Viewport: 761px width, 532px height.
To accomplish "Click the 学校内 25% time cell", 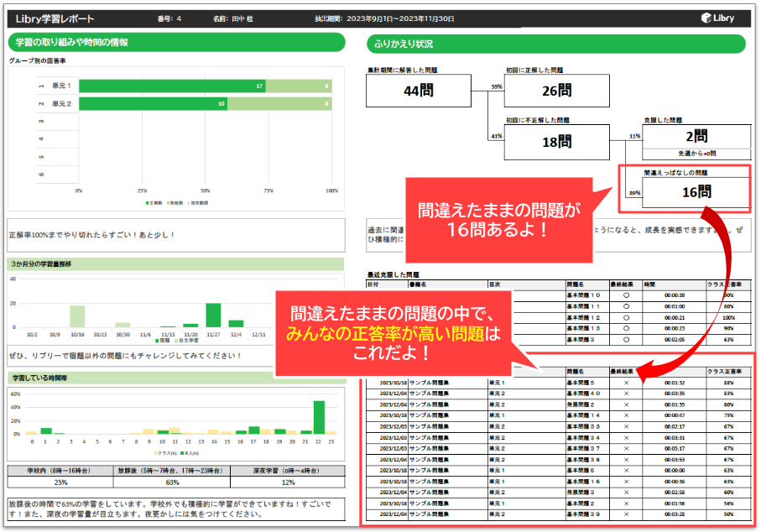I will (x=61, y=482).
